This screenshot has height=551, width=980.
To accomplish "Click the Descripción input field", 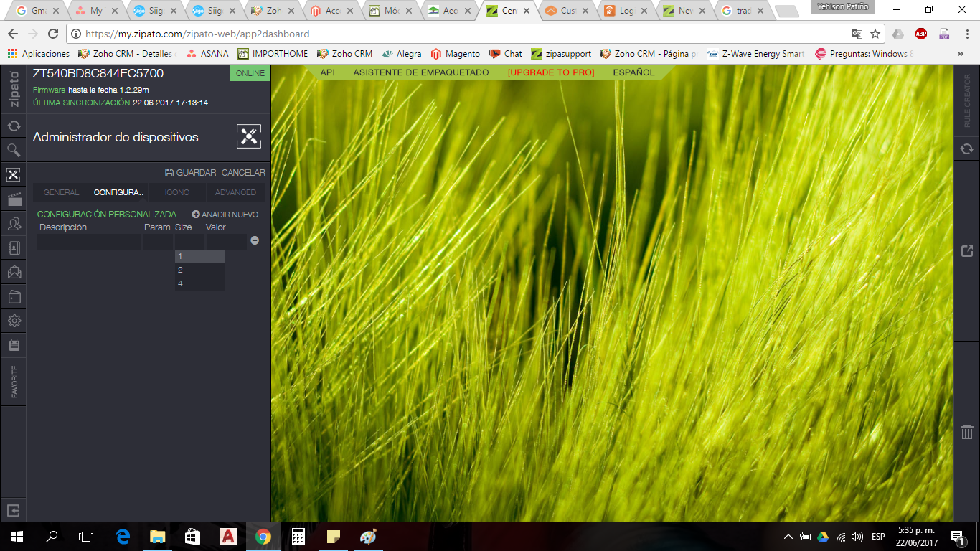I will [89, 242].
